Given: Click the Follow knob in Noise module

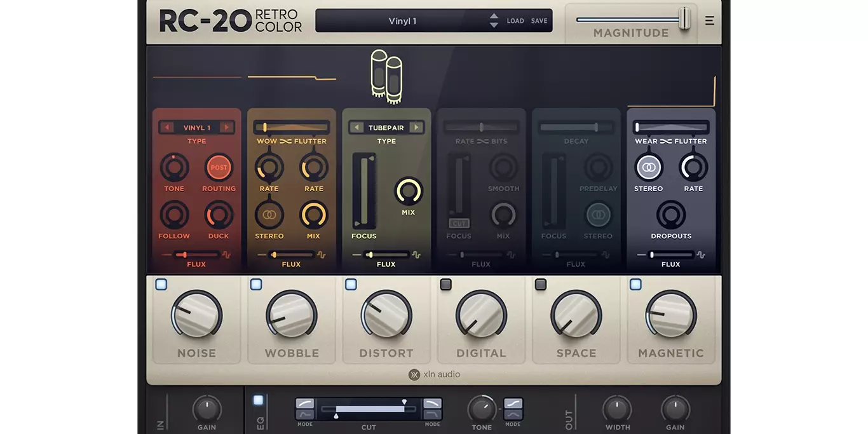Looking at the screenshot, I should (x=174, y=215).
